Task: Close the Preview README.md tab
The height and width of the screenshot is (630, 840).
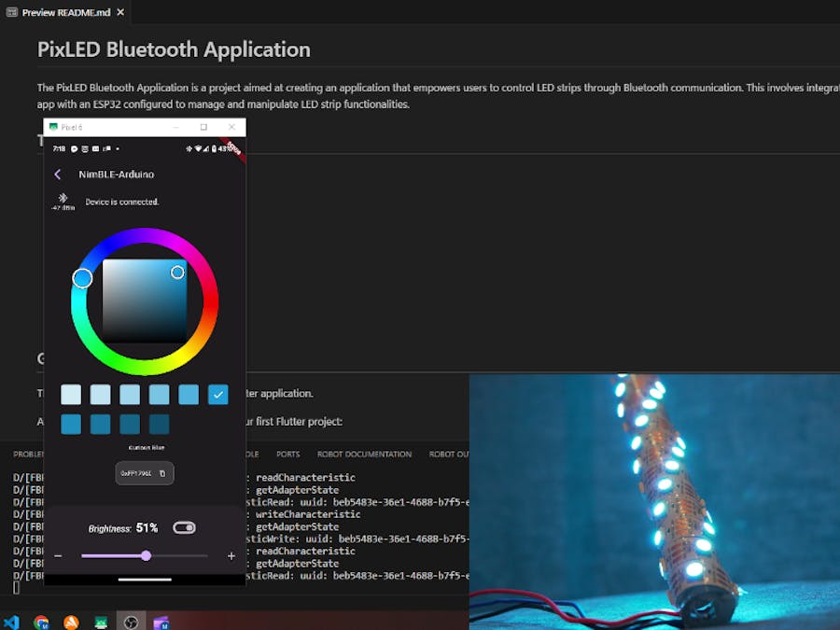Action: click(120, 12)
